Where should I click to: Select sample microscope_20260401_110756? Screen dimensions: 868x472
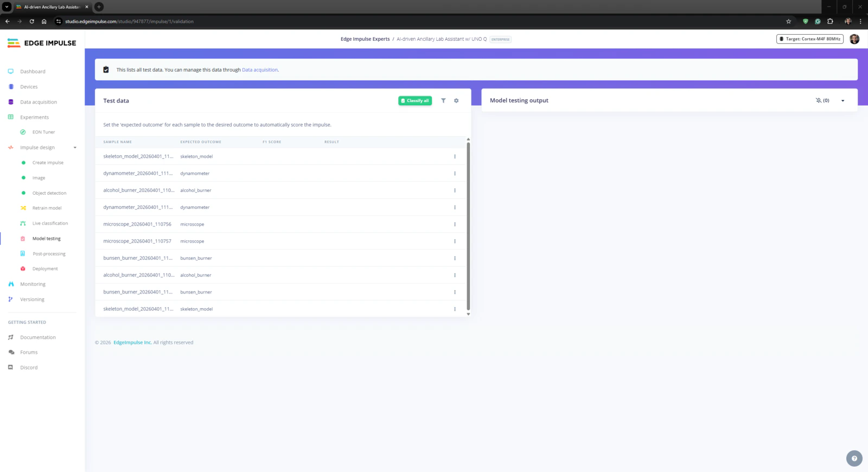click(x=137, y=225)
